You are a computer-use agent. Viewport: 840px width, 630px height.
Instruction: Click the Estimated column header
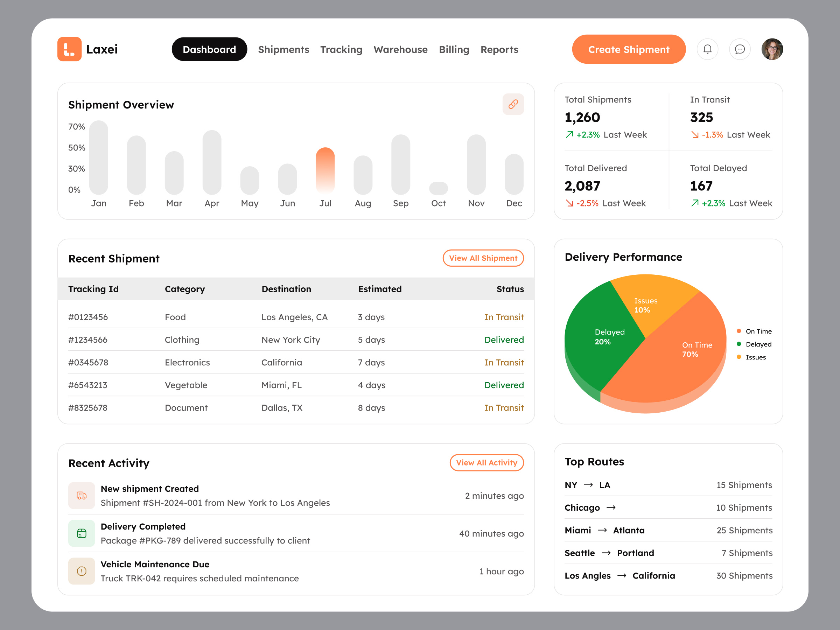[x=380, y=289]
